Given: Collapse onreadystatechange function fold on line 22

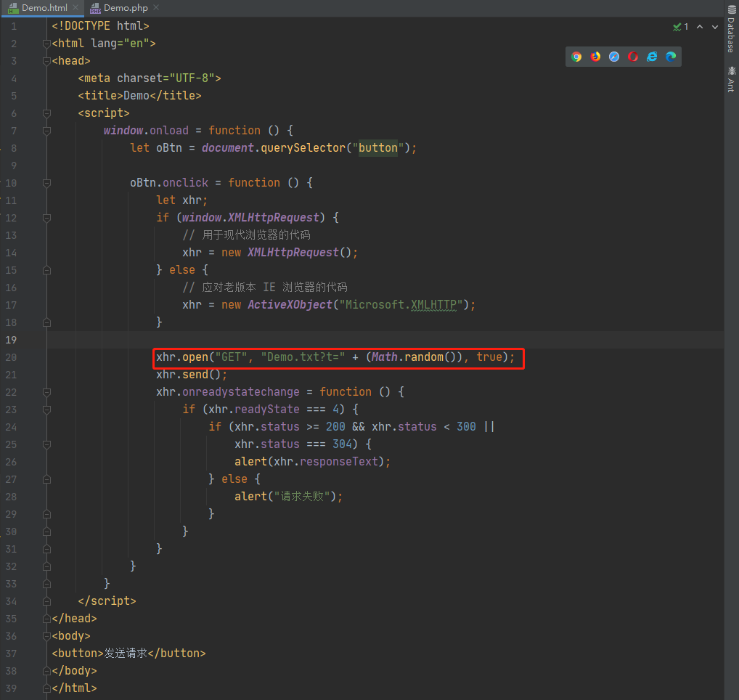Looking at the screenshot, I should pyautogui.click(x=46, y=393).
